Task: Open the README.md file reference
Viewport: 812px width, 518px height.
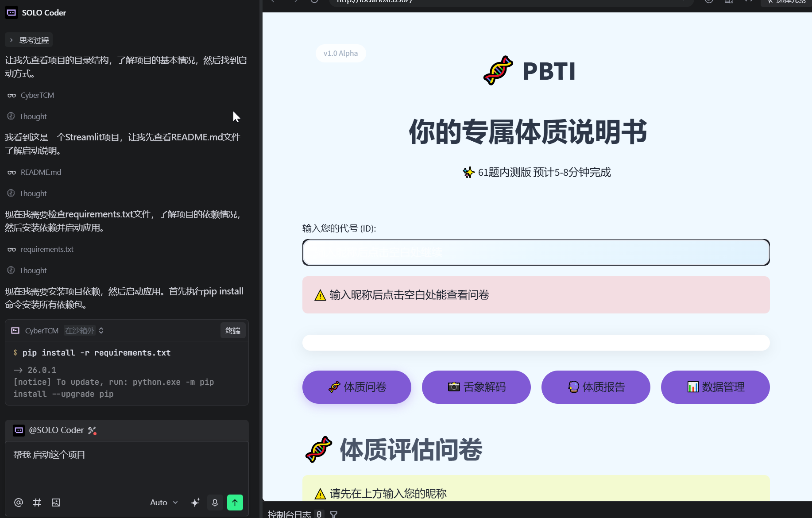Action: point(41,172)
